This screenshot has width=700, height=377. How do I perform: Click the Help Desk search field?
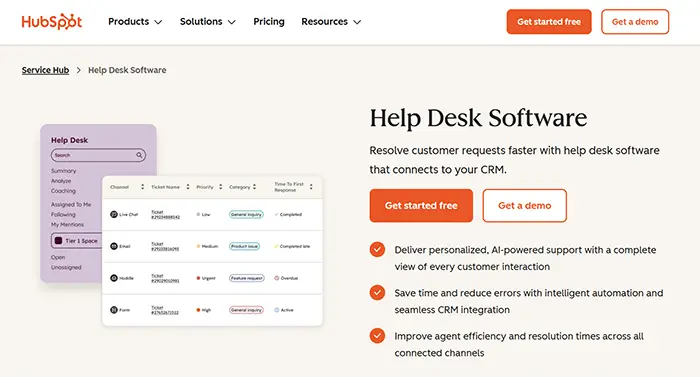click(98, 155)
